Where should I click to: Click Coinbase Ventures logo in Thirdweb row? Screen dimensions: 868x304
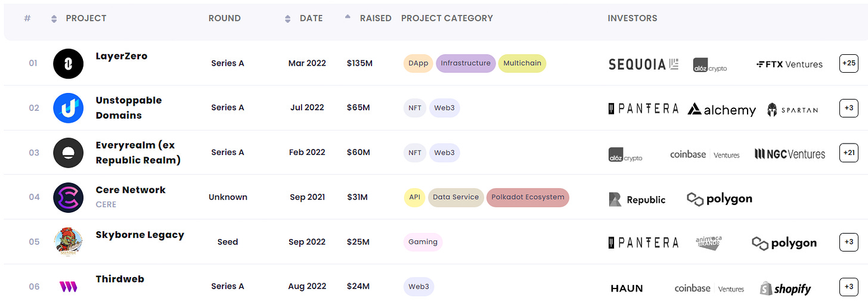click(709, 289)
